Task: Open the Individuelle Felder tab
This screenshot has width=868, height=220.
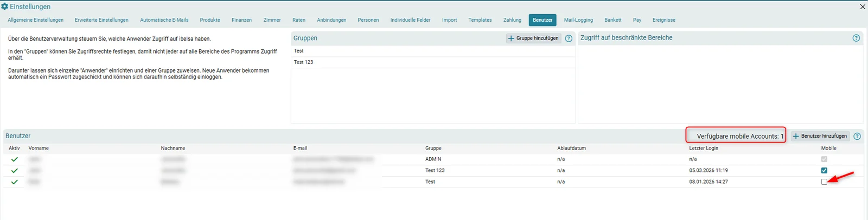Action: coord(410,20)
